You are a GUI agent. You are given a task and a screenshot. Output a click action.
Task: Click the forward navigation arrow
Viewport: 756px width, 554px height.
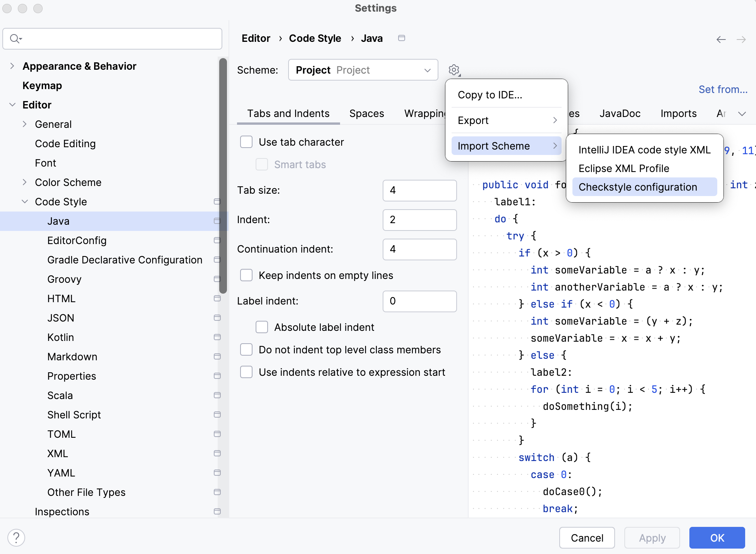pos(742,40)
